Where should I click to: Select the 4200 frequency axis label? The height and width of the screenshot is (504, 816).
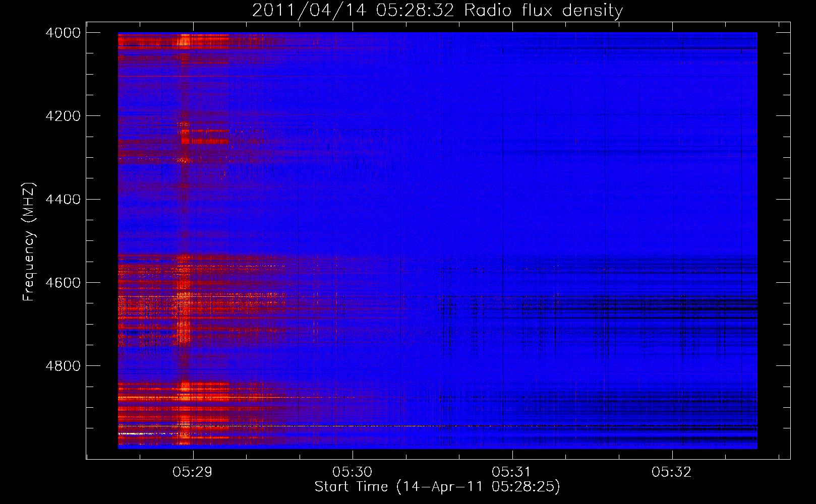click(63, 116)
